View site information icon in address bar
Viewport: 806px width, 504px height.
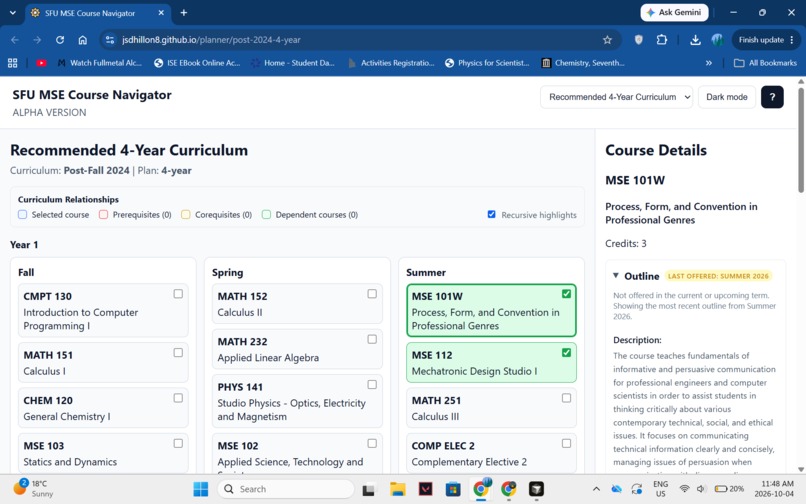(109, 40)
